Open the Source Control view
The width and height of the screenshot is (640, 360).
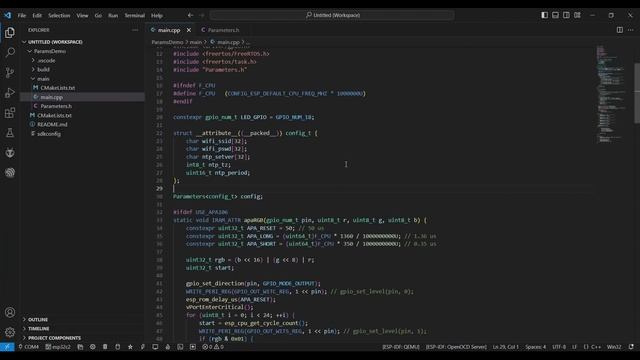[x=10, y=73]
